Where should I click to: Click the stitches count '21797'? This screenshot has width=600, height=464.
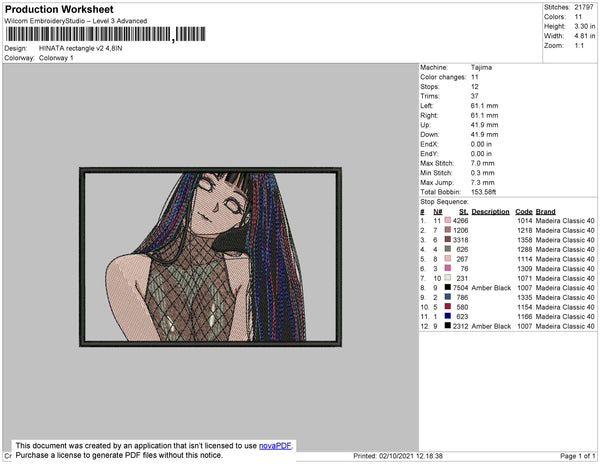click(x=584, y=7)
